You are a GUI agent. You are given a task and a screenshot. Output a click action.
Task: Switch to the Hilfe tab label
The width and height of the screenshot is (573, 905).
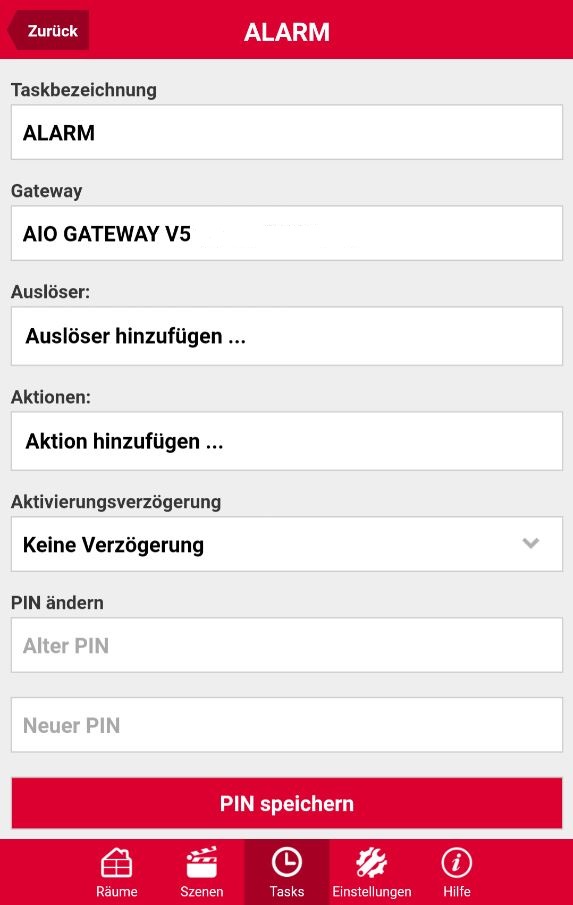pos(456,891)
